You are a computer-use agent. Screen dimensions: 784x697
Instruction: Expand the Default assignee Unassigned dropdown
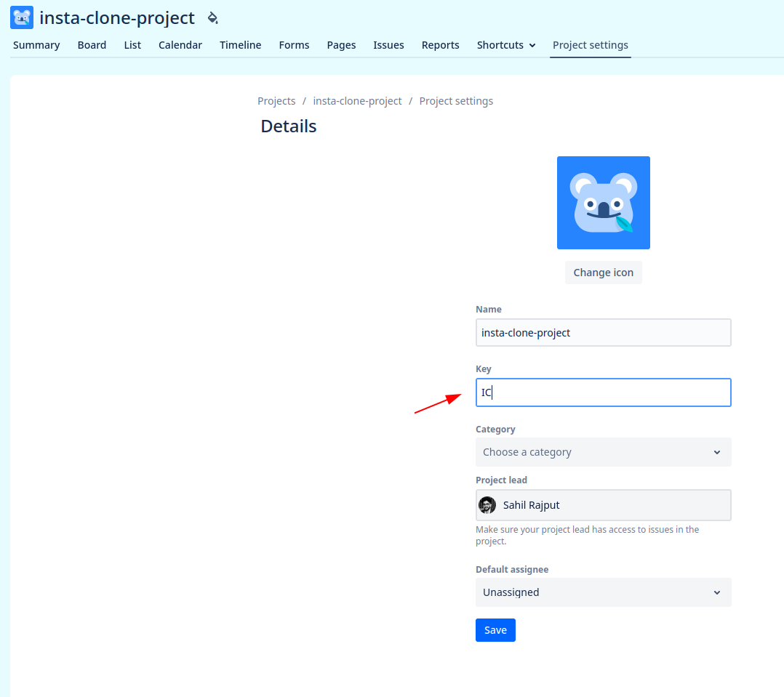coord(604,592)
